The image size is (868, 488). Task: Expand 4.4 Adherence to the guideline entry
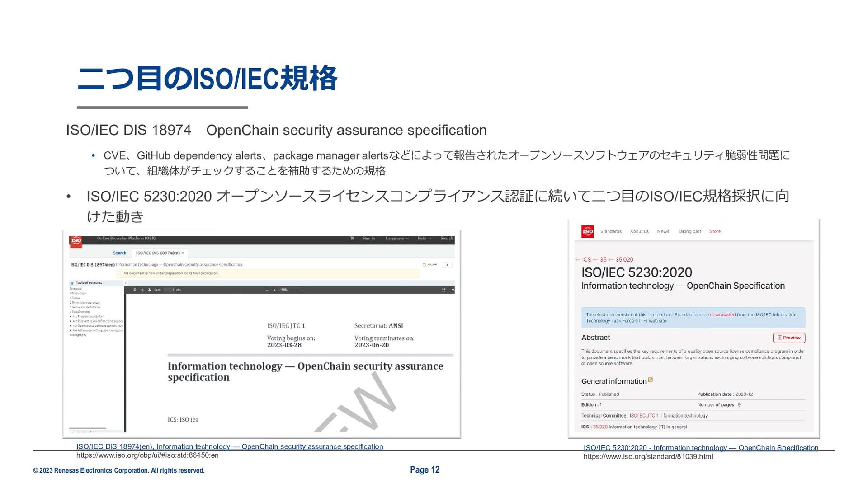tap(71, 331)
